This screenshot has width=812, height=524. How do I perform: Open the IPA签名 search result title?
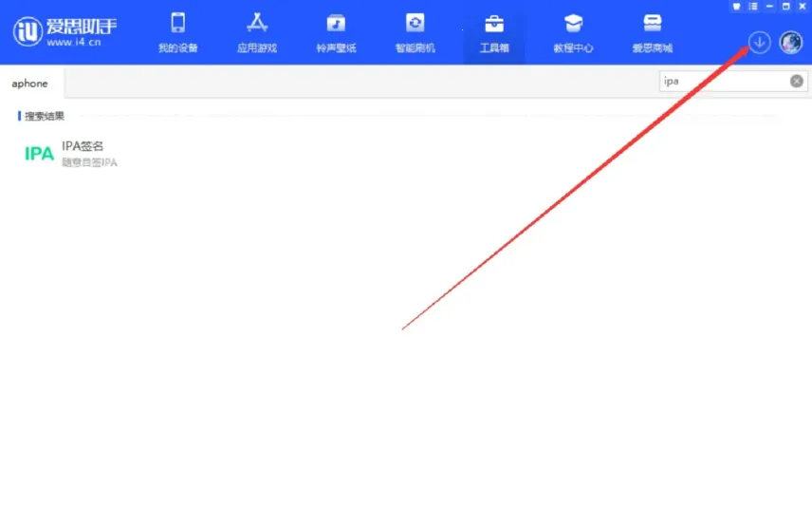point(83,146)
